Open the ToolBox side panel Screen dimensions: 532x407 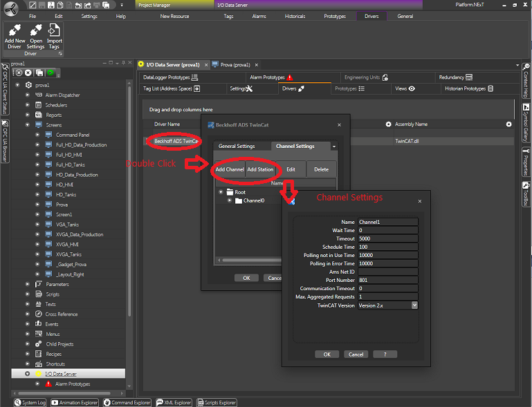tap(526, 194)
